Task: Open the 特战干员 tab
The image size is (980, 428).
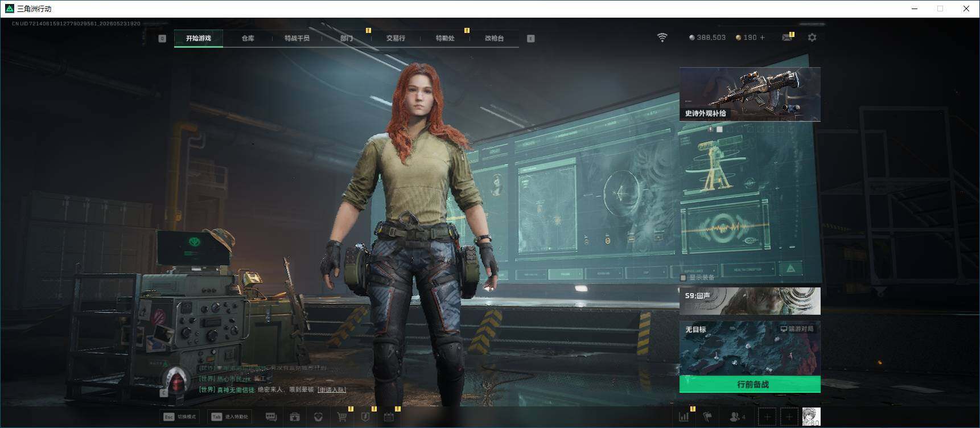Action: click(297, 38)
